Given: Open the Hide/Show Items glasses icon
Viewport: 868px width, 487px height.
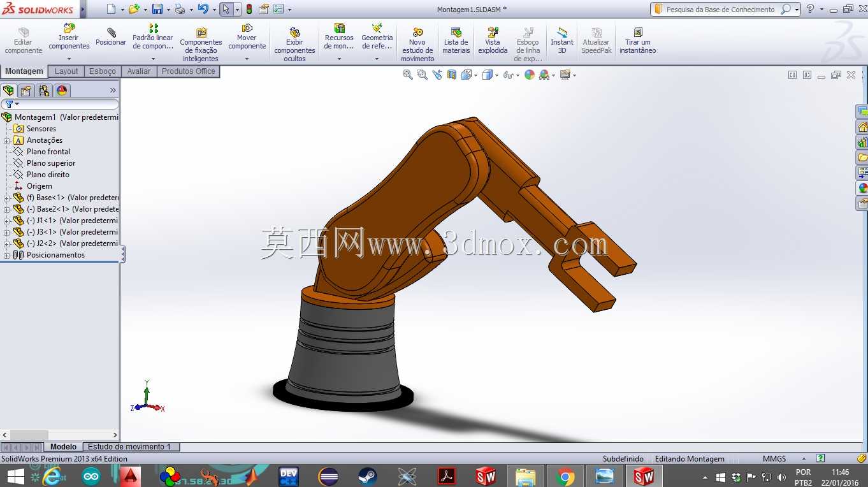Looking at the screenshot, I should pos(508,75).
